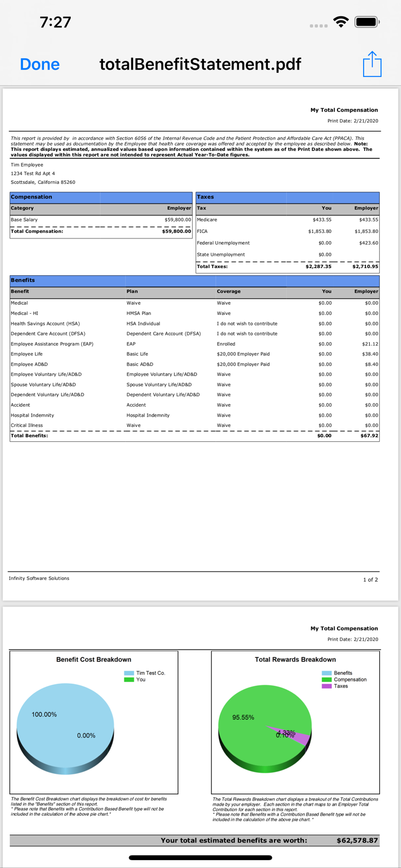This screenshot has height=868, width=401.
Task: Tap the Hospital Indemnity benefit label
Action: [32, 415]
